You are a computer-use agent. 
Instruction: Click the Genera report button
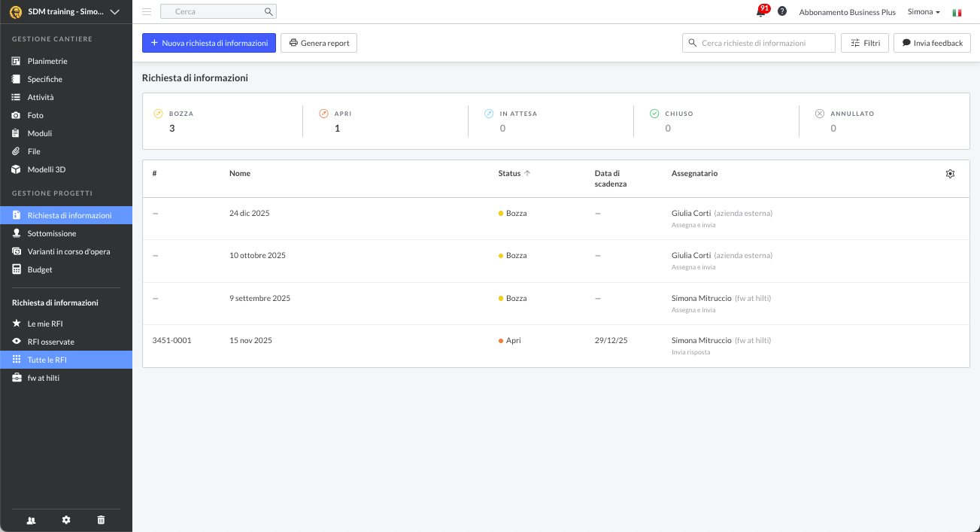319,43
